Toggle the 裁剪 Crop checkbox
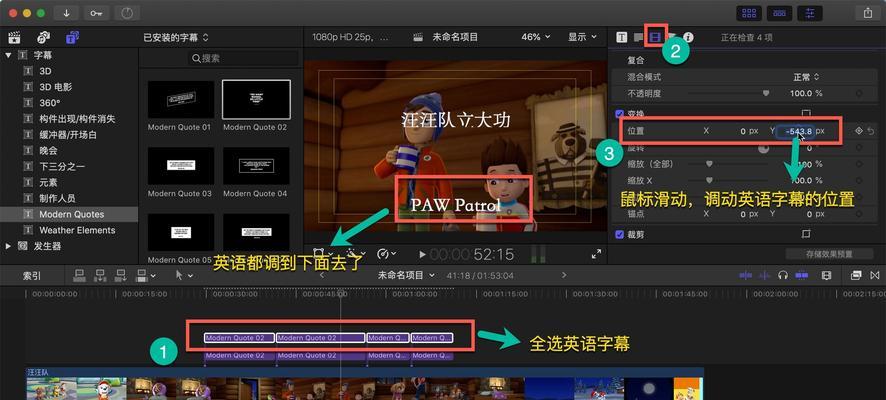 click(x=619, y=234)
